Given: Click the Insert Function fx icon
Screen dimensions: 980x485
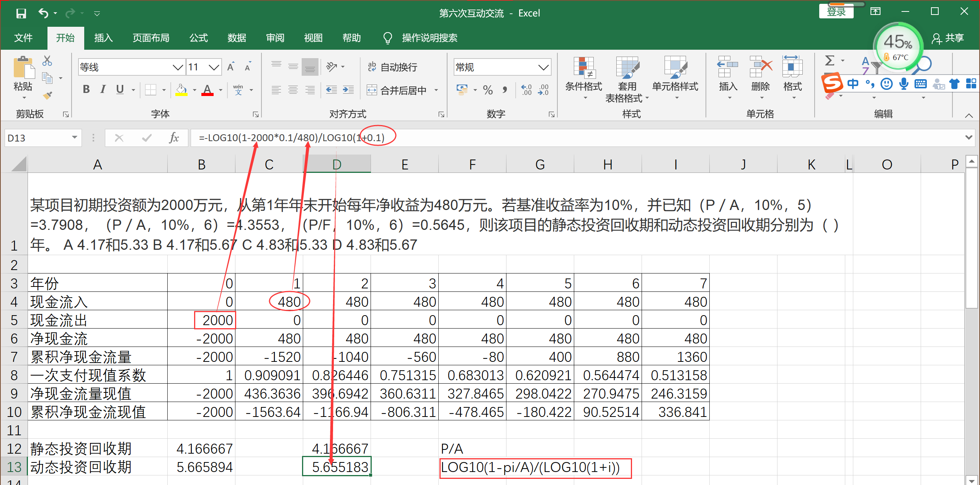Looking at the screenshot, I should coord(174,138).
